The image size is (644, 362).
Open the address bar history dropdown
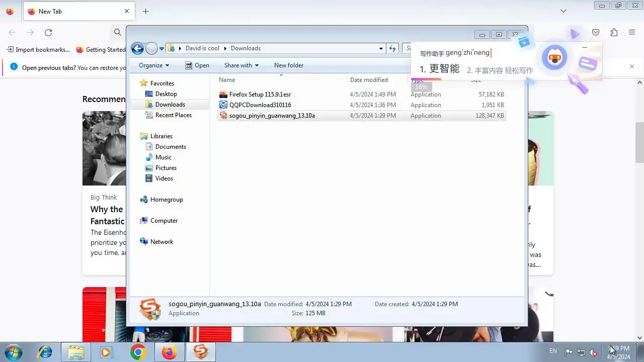pos(381,49)
